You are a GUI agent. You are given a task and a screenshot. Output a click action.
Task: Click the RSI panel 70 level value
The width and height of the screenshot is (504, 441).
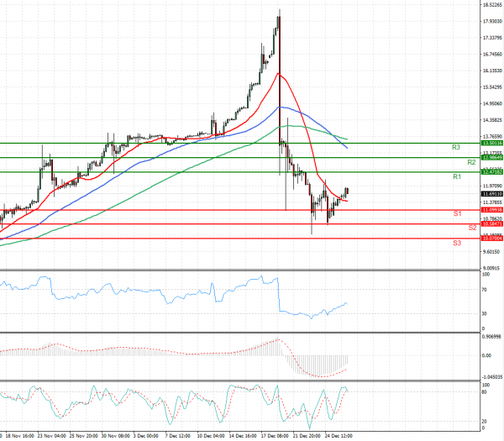485,290
